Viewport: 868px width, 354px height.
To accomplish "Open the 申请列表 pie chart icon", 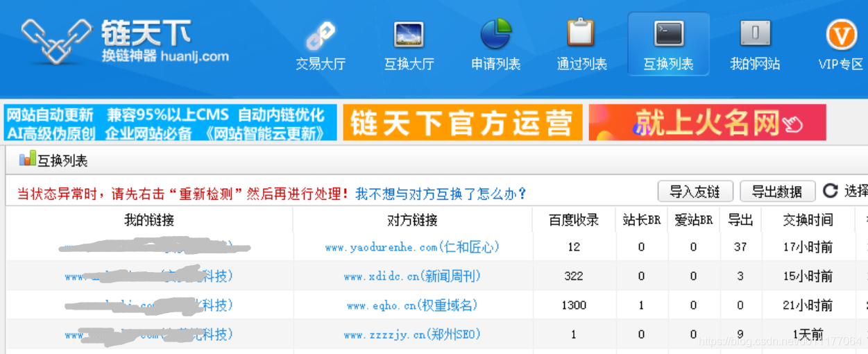I will point(495,34).
